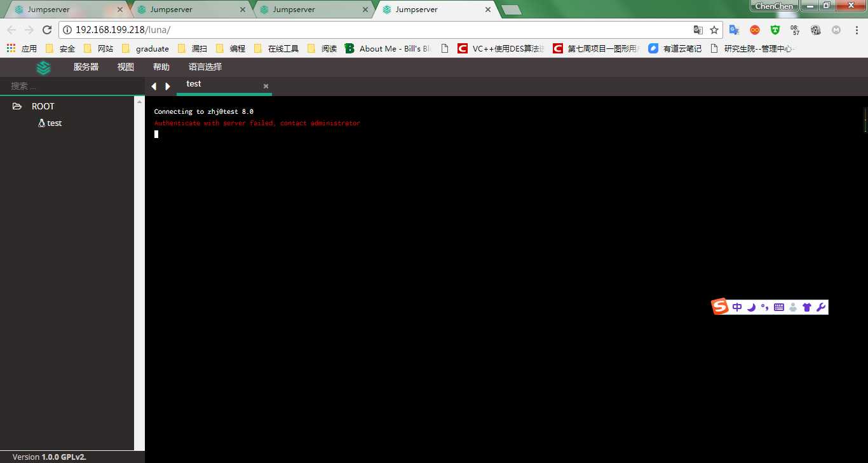Toggle Chinese punctuation mode on IME bar
Image resolution: width=868 pixels, height=463 pixels.
764,307
